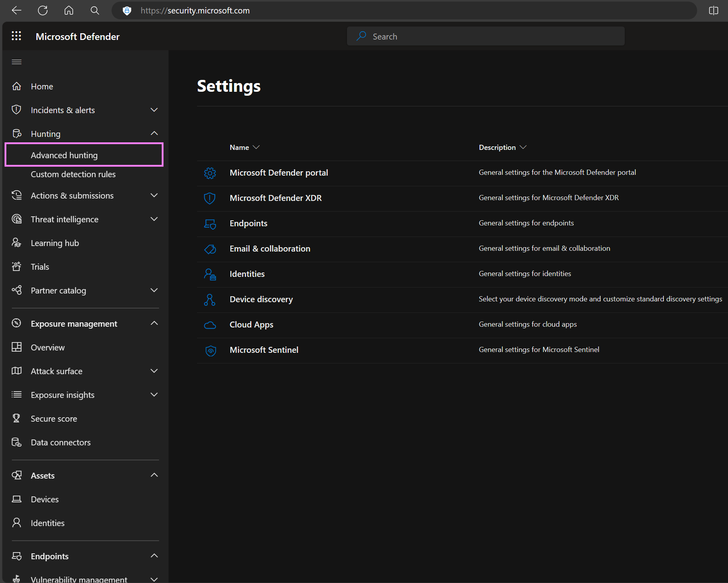Sort by the Description column header
This screenshot has width=728, height=583.
(502, 147)
